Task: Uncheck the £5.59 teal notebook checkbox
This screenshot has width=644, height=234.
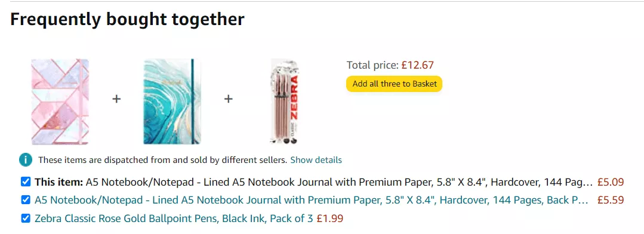Action: click(x=26, y=200)
